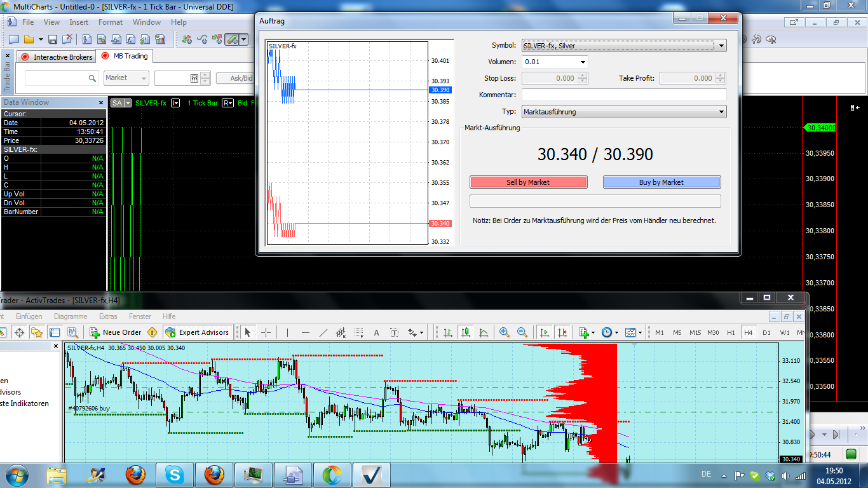Image resolution: width=868 pixels, height=488 pixels.
Task: Open Windows Explorer from the taskbar
Action: click(x=57, y=475)
